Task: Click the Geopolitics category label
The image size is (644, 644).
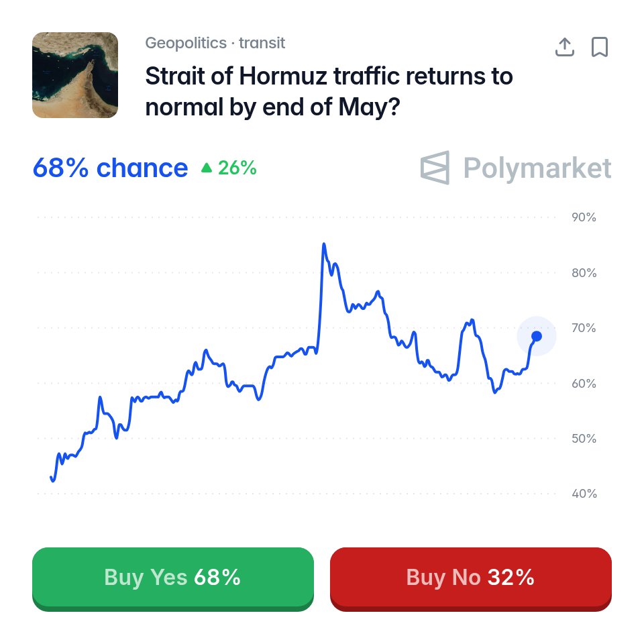Action: [186, 43]
